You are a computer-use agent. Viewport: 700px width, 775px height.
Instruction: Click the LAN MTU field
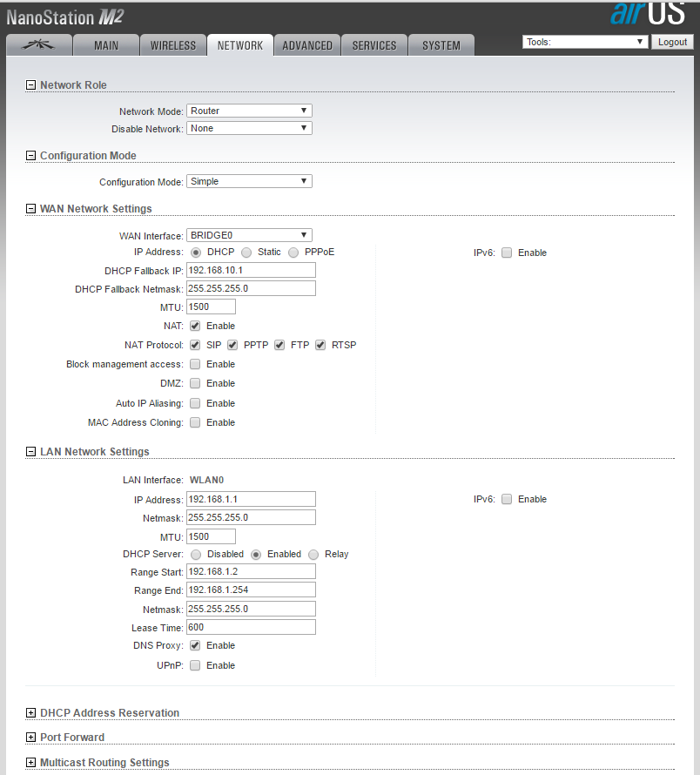coord(211,536)
